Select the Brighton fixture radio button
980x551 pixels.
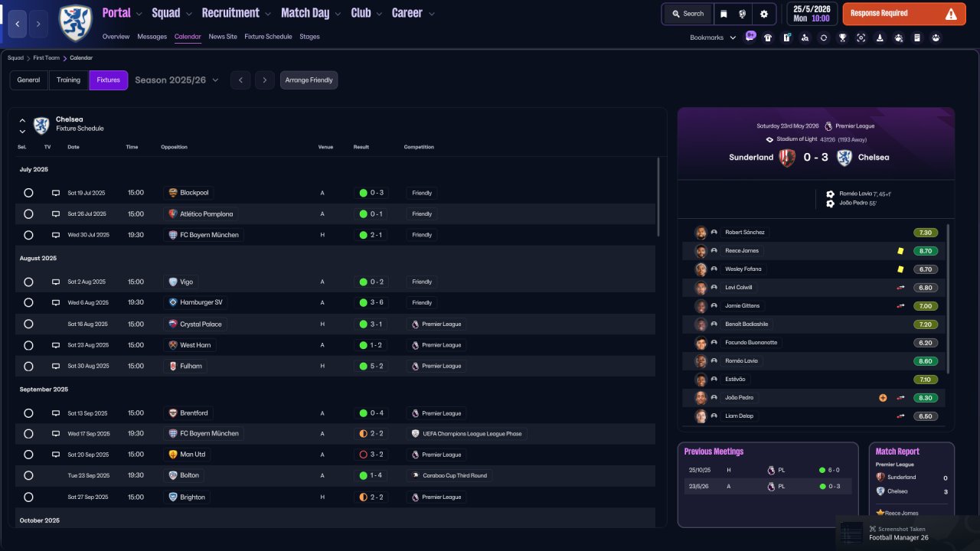(28, 497)
